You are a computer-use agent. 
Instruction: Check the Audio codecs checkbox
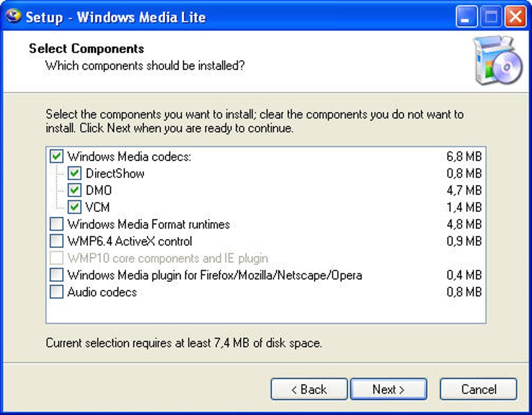[x=56, y=292]
